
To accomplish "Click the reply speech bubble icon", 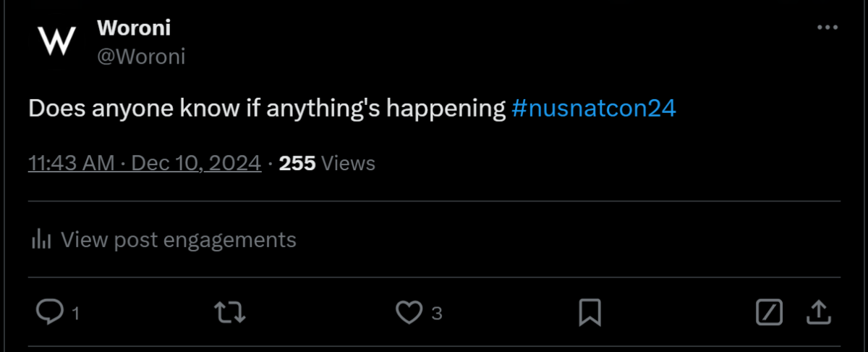I will coord(49,313).
